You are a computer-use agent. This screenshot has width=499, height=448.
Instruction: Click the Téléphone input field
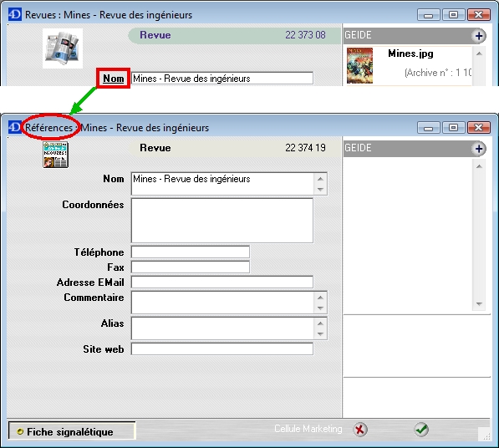coord(191,252)
